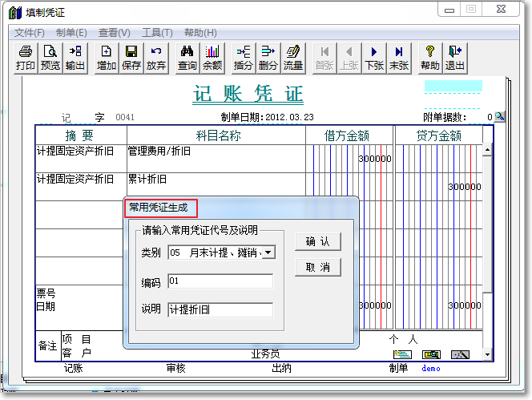
Task: Open 帮助 help from toolbar
Action: [430, 58]
